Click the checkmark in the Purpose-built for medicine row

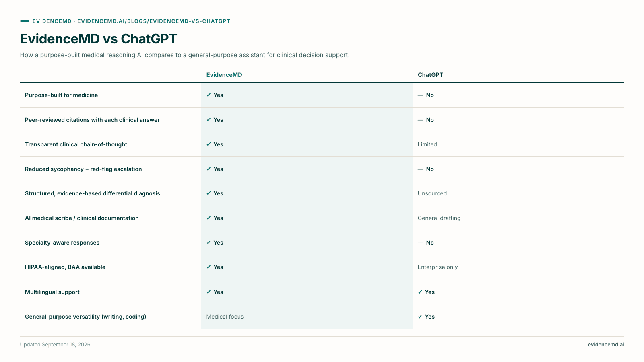(x=208, y=95)
